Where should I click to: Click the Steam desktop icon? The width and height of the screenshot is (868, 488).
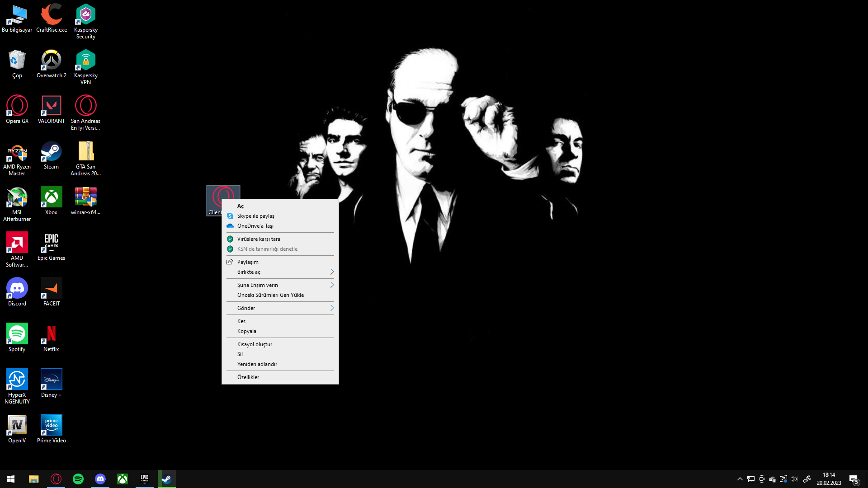pyautogui.click(x=51, y=152)
